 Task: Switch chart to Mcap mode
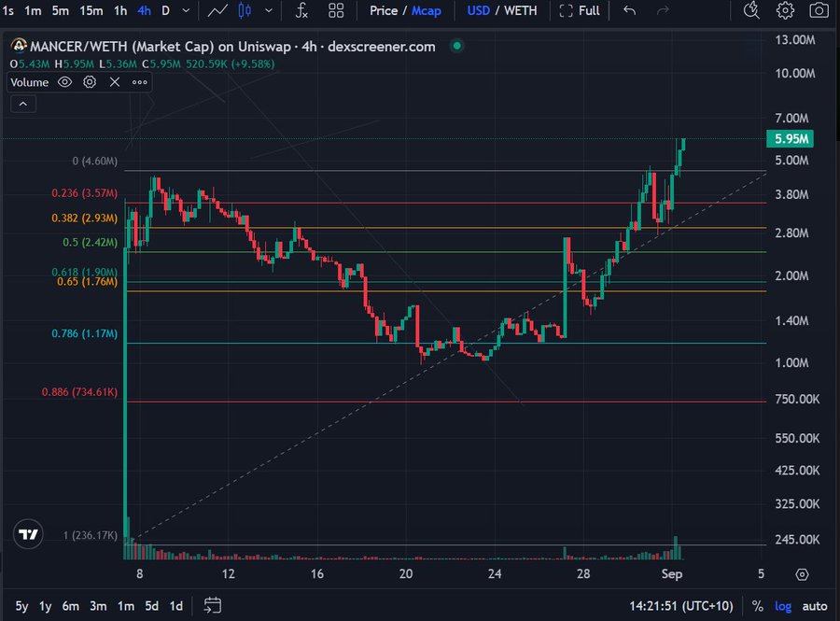[427, 10]
